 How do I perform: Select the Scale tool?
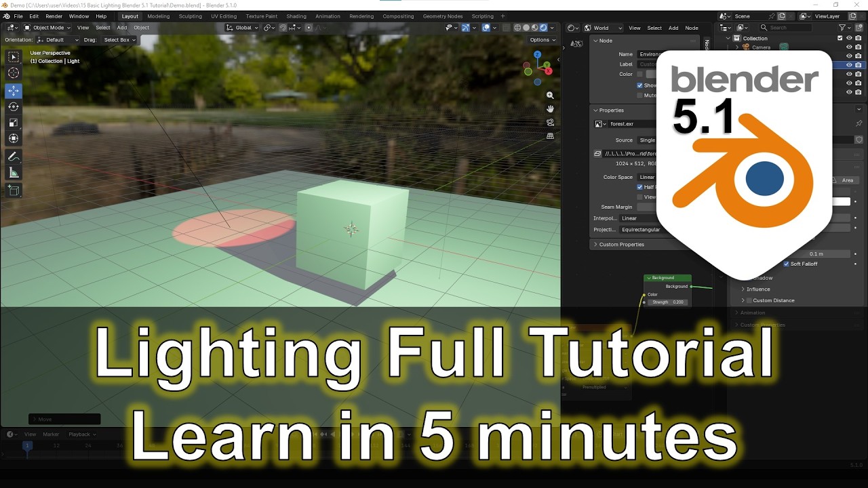pos(14,123)
